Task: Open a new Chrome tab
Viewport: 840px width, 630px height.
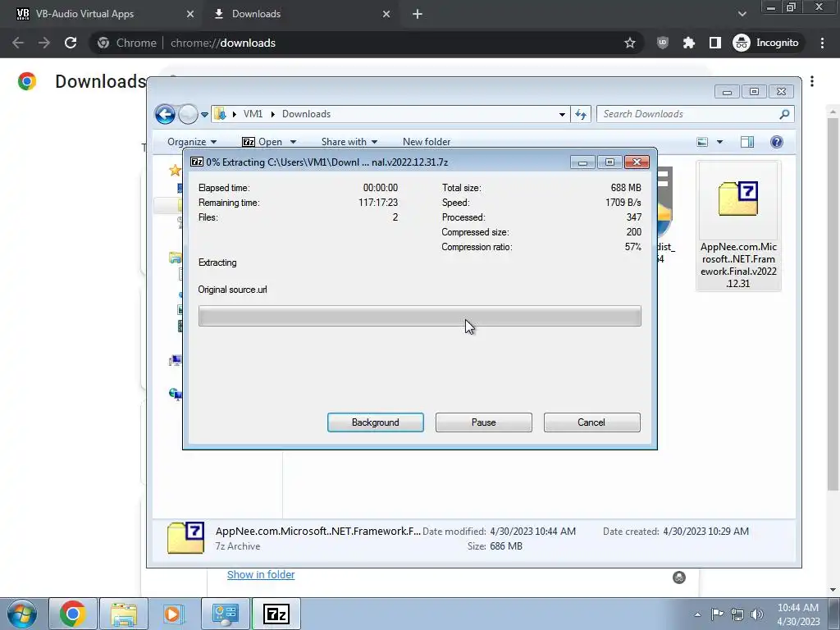Action: [418, 14]
